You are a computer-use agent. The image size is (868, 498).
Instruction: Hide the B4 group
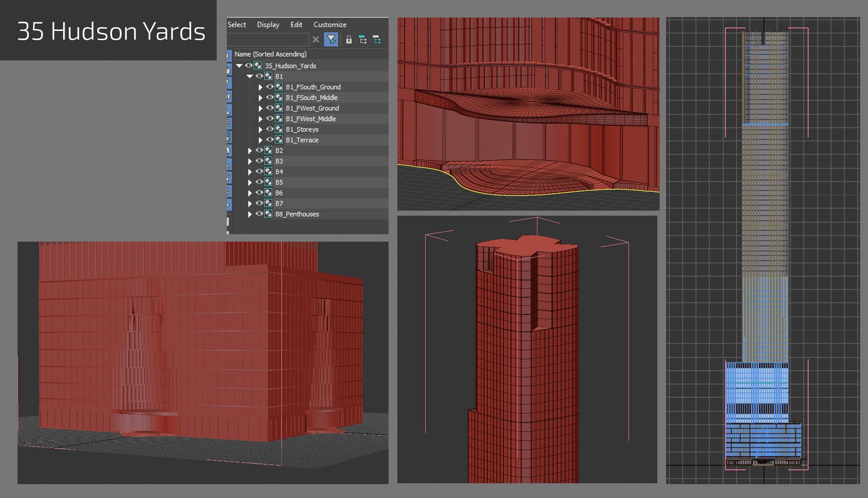coord(260,172)
